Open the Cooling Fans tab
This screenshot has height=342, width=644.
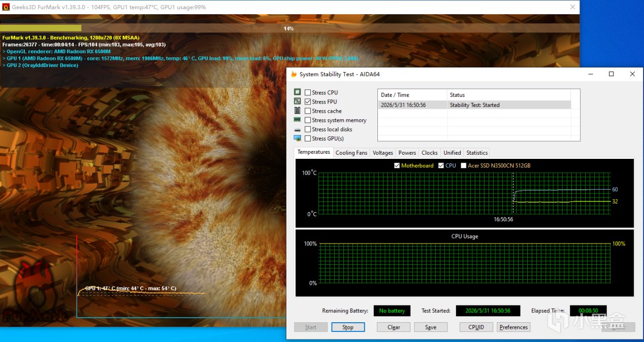(351, 153)
